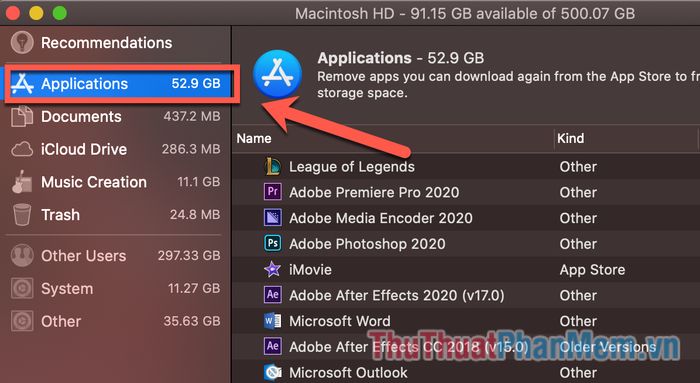Select the League of Legends icon
Viewport: 700px width, 383px height.
pyautogui.click(x=272, y=167)
